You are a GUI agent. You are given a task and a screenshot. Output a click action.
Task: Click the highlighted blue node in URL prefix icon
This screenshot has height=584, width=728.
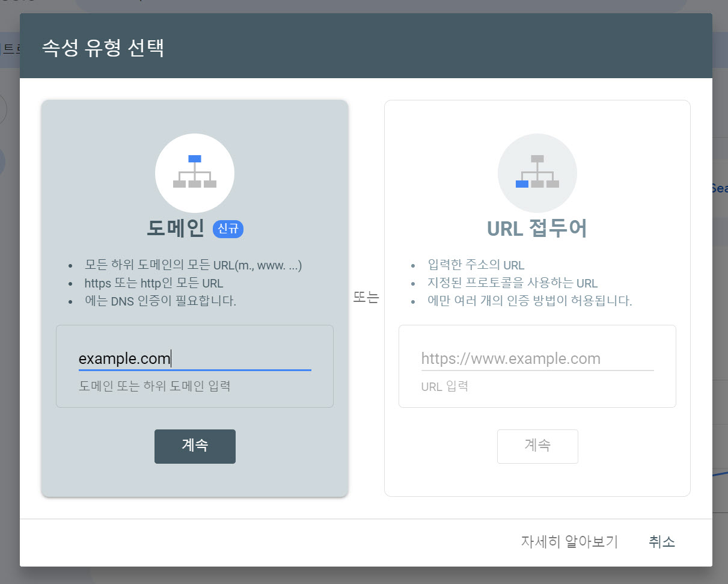[522, 185]
